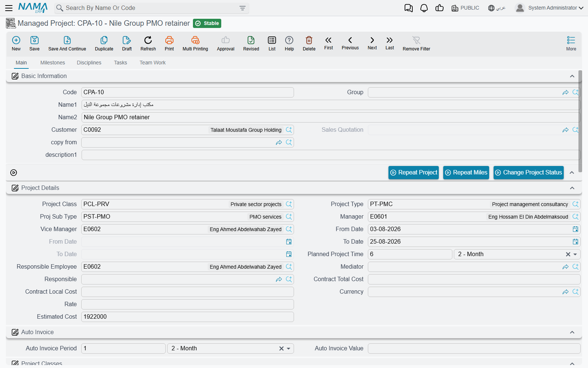Image resolution: width=588 pixels, height=368 pixels.
Task: Click the Estimated Cost field
Action: click(187, 317)
